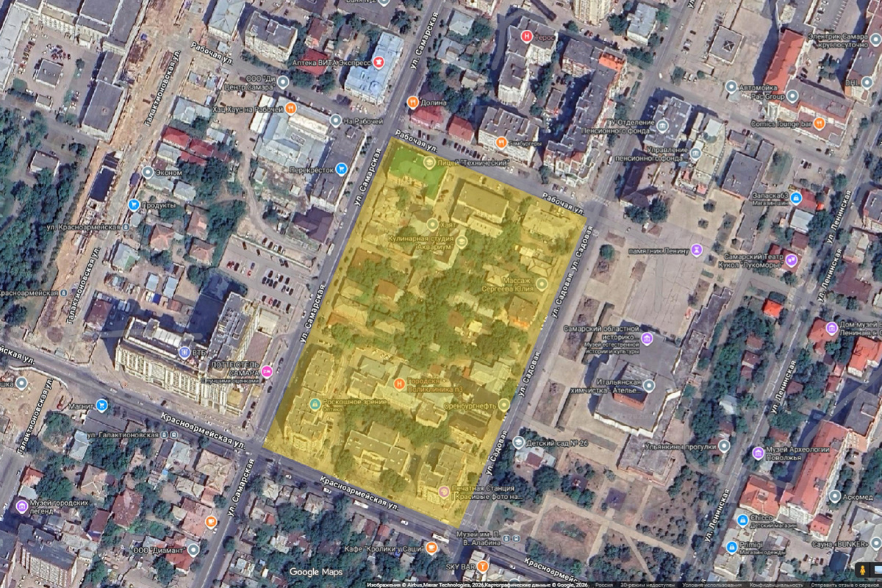The width and height of the screenshot is (882, 588).
Task: Open the ЛОТТЕ ОТЕЛЬ САМАРА hotel pin
Action: (x=267, y=371)
